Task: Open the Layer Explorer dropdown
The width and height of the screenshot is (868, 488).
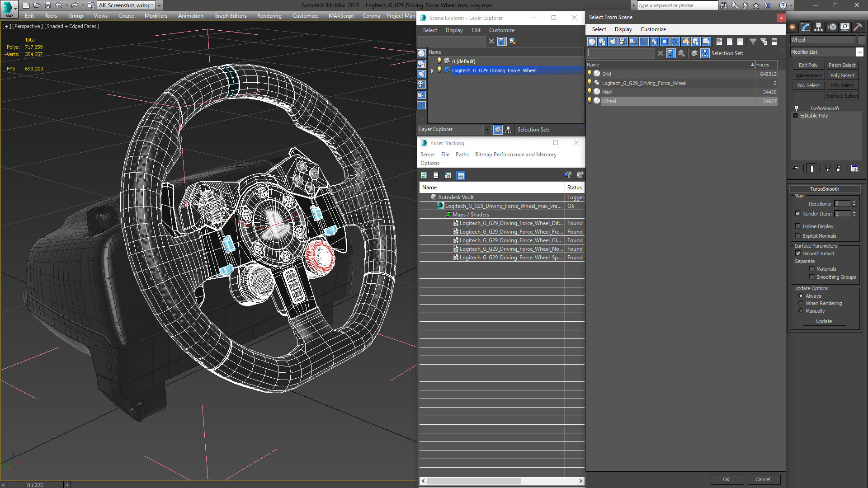Action: [x=487, y=130]
